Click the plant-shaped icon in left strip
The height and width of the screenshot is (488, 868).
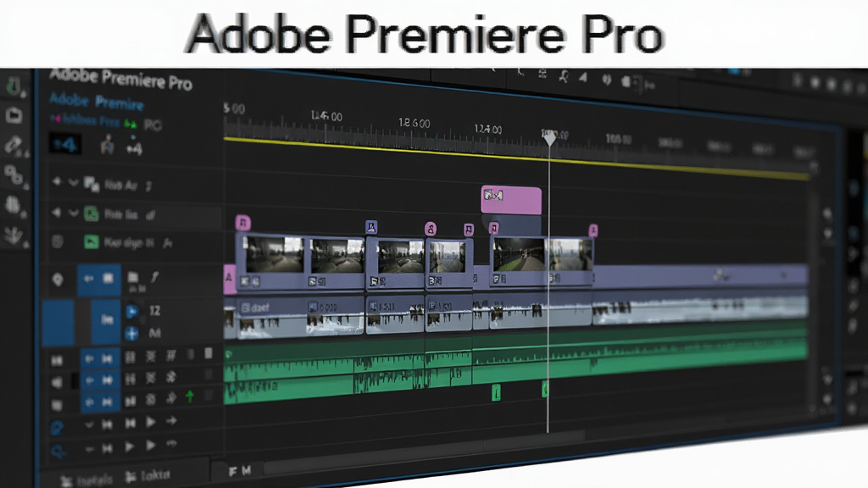pos(14,235)
